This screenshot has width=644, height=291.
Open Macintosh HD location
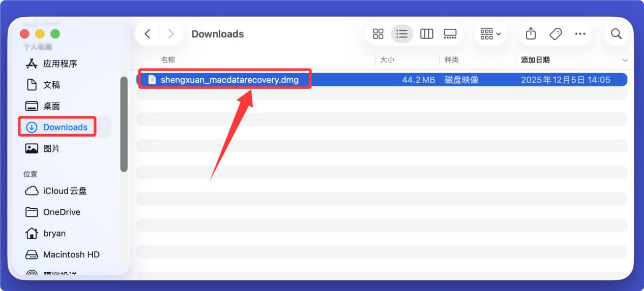tap(71, 254)
